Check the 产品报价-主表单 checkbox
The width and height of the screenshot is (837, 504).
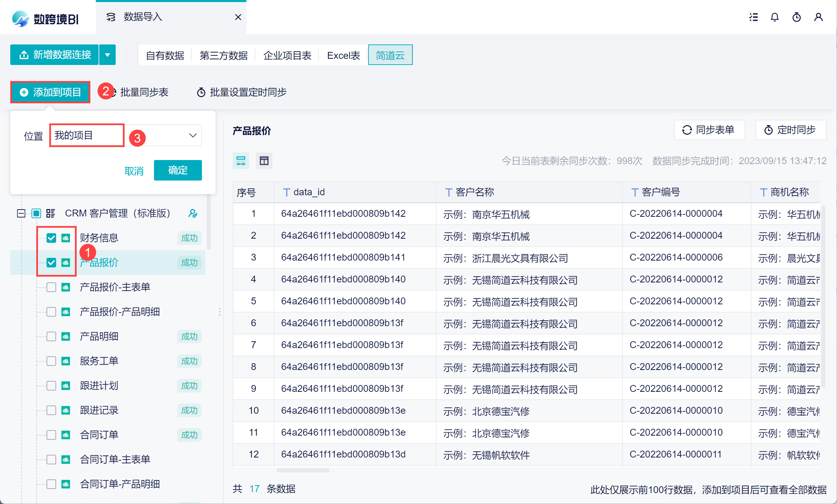51,287
